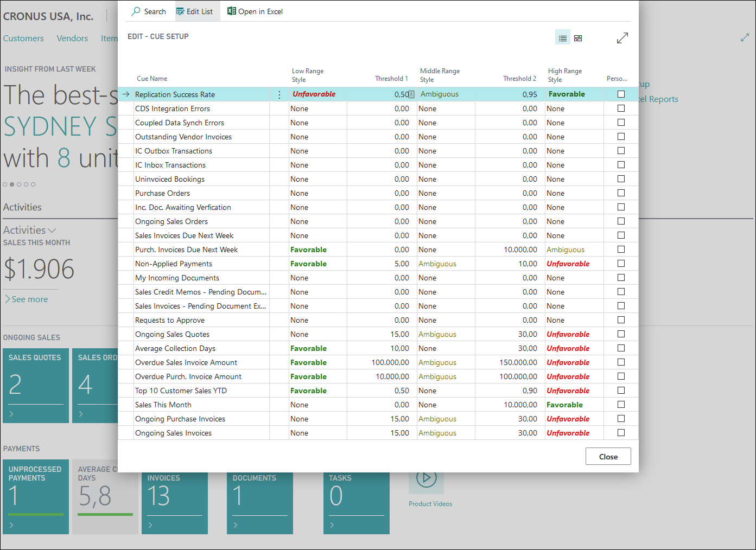Click assist-edit icon in Threshold 1 field

[x=411, y=94]
